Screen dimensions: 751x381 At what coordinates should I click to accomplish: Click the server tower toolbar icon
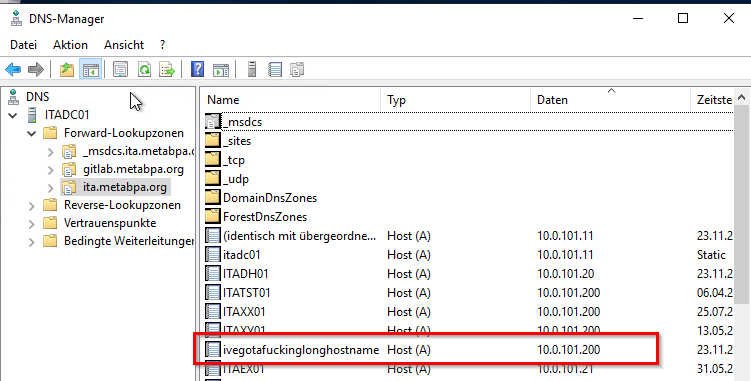click(252, 69)
